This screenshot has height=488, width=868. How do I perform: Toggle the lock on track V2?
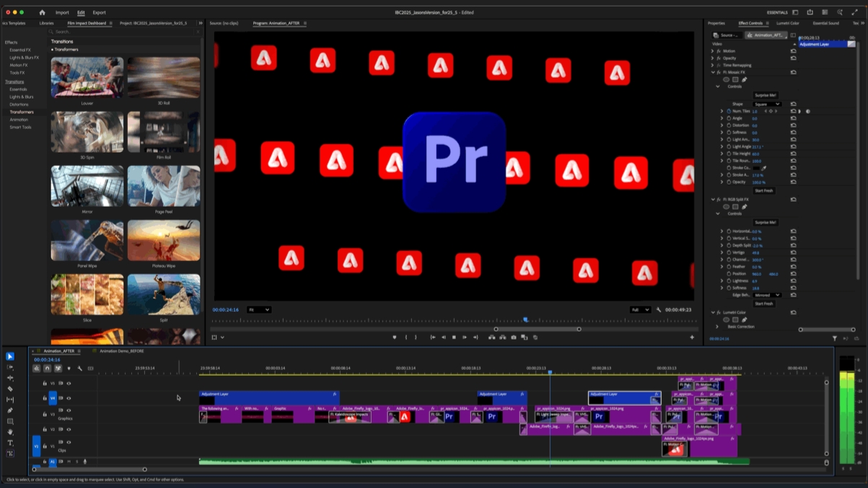click(45, 429)
